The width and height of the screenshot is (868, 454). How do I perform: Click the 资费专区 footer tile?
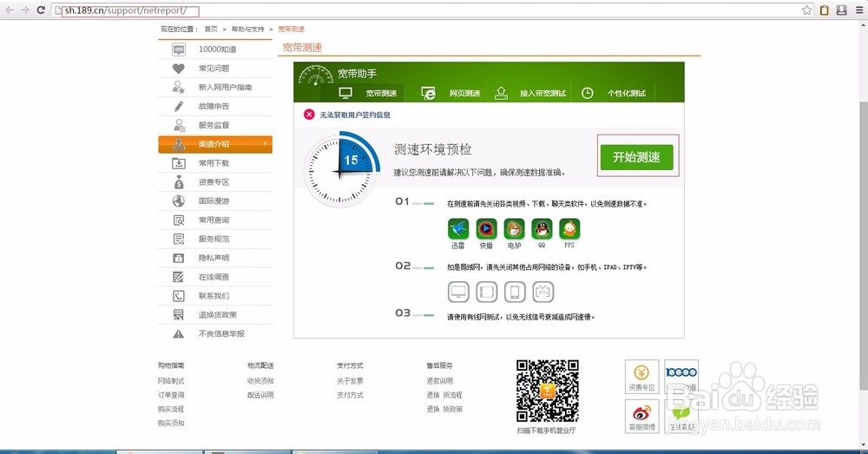[642, 377]
